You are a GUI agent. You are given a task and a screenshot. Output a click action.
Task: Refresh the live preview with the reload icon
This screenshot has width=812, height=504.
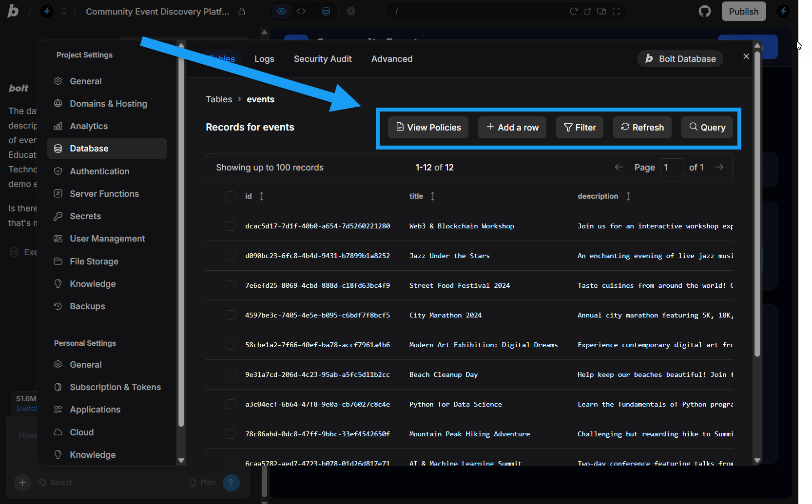(574, 11)
